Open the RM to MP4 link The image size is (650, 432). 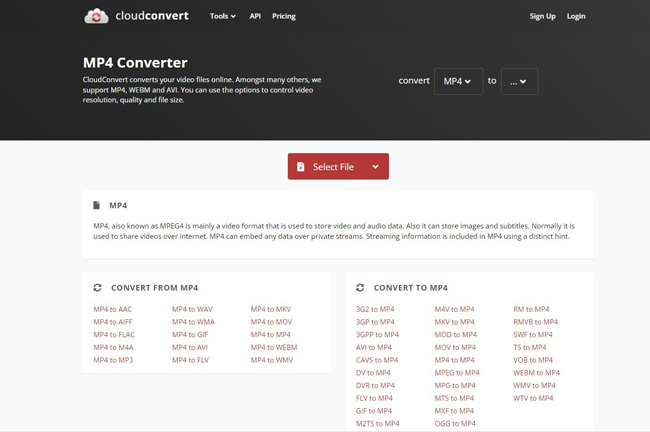531,309
